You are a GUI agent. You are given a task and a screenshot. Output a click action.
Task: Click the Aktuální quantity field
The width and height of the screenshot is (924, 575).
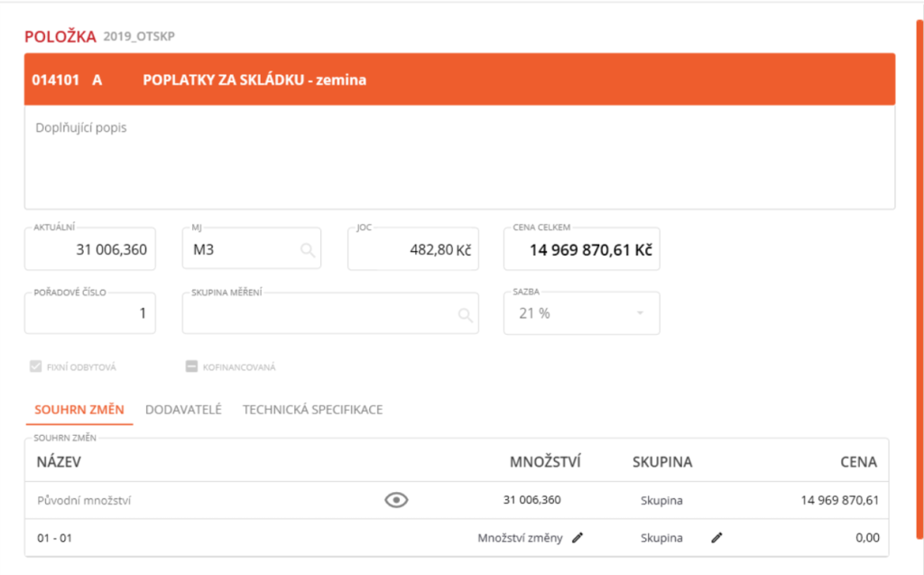(x=90, y=250)
